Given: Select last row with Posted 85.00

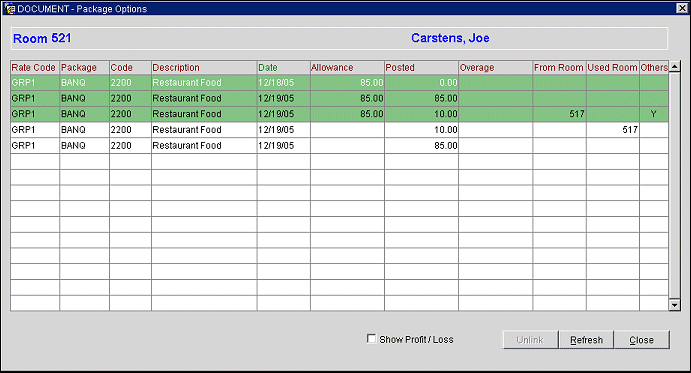Looking at the screenshot, I should pos(339,145).
